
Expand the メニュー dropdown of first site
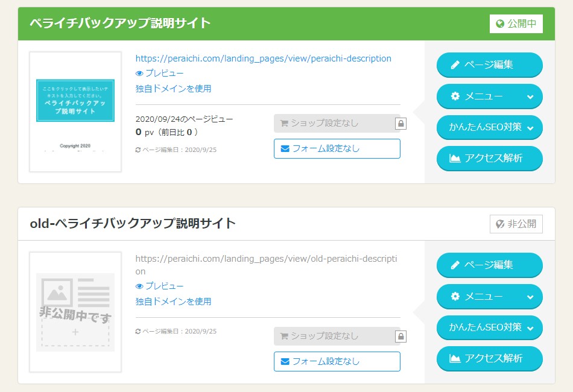(x=489, y=96)
